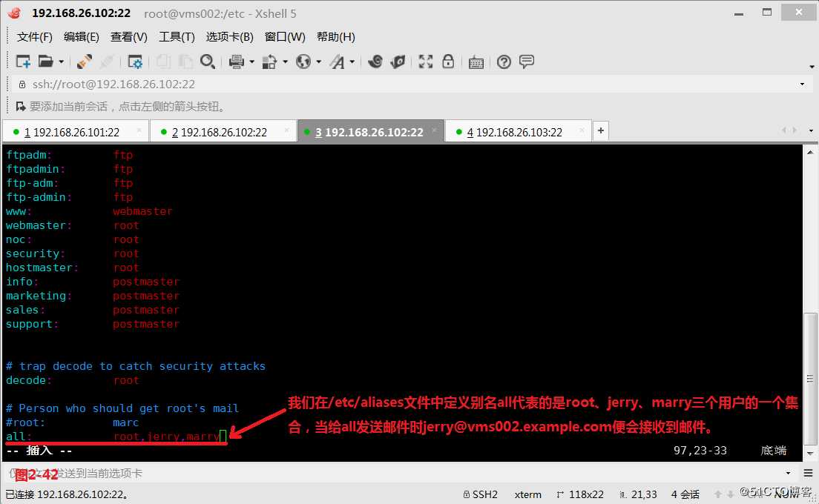819x504 pixels.
Task: Click the color scheme icon
Action: pos(269,62)
